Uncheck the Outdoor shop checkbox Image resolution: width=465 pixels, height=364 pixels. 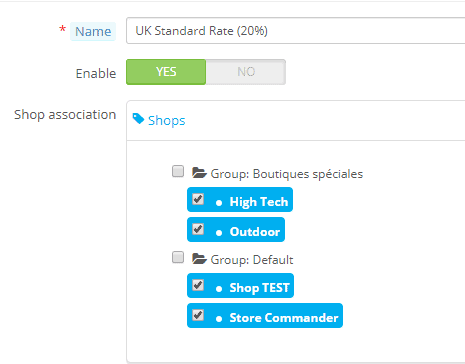coord(198,229)
